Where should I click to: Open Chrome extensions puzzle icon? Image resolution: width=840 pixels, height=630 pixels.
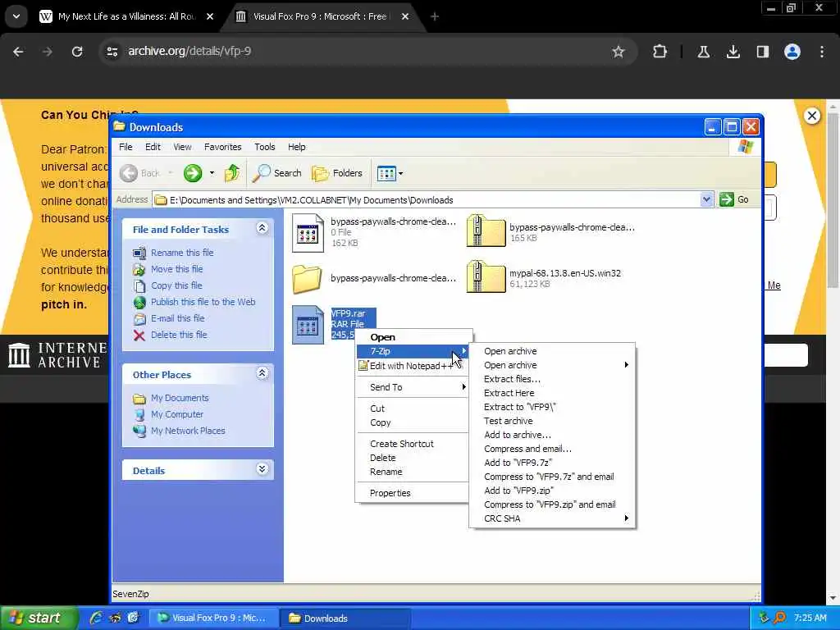(x=660, y=52)
